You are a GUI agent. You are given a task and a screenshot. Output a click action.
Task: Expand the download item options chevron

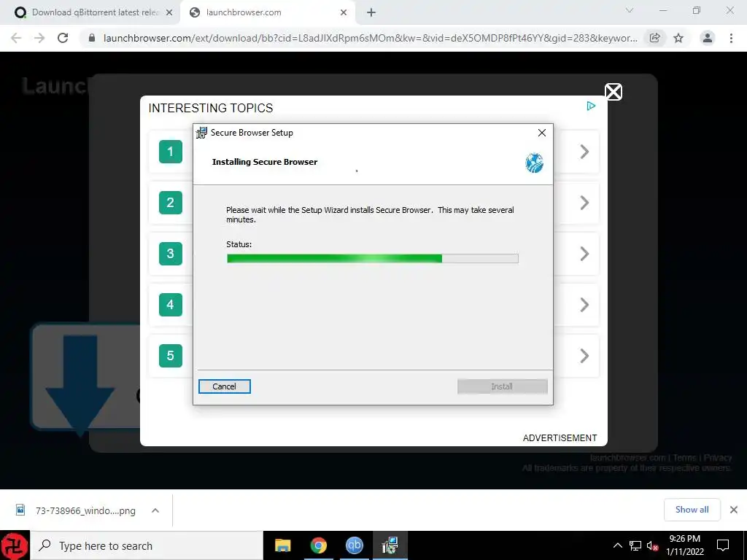click(x=155, y=510)
